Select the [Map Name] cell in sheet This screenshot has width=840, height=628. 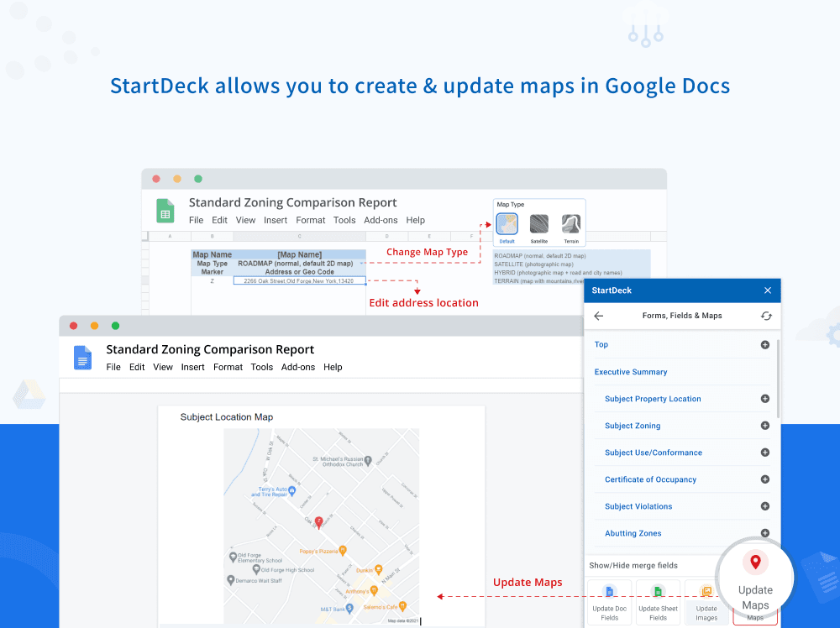click(300, 255)
